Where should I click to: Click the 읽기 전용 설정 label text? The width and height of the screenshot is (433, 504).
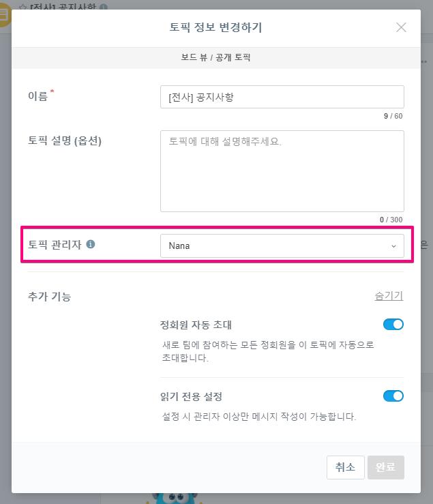click(192, 396)
